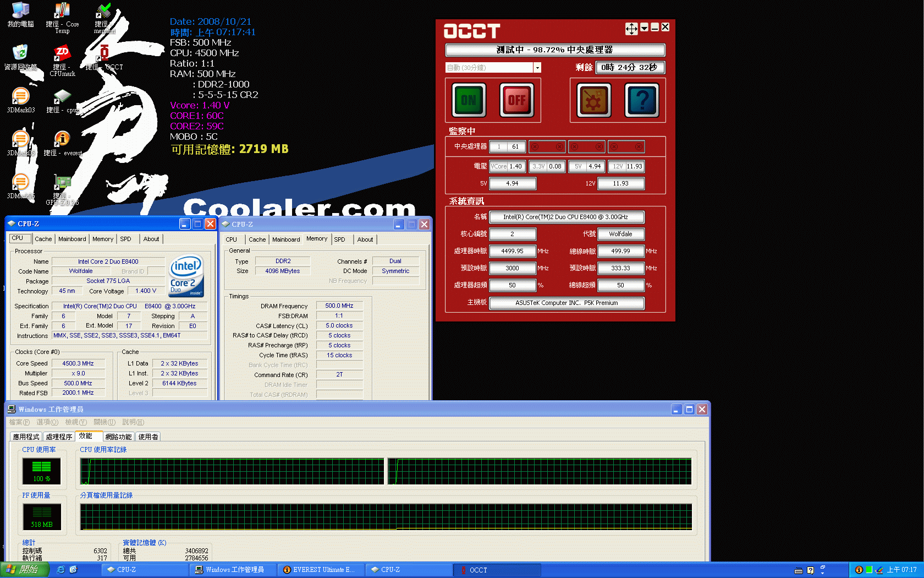
Task: Open the Core Temp shortcut icon
Action: pyautogui.click(x=62, y=11)
